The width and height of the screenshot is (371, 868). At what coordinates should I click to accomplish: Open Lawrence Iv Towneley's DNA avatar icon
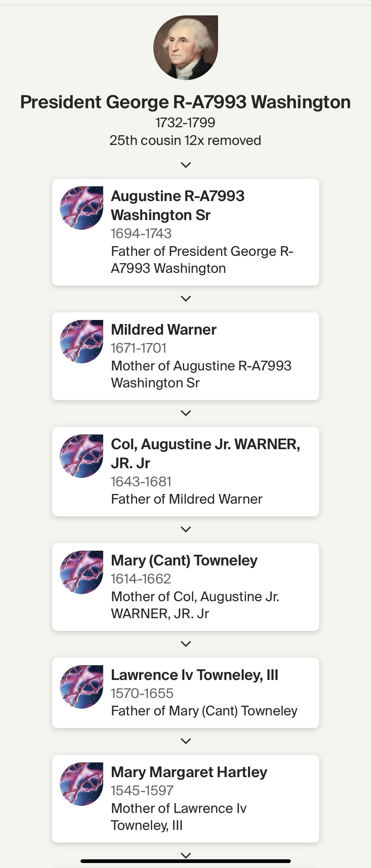[x=81, y=687]
